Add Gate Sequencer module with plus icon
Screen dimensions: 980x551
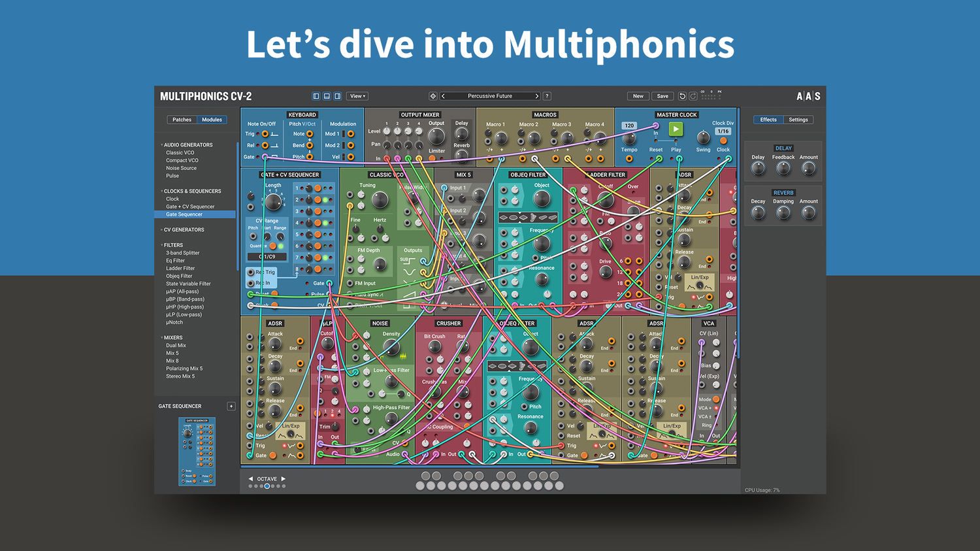pyautogui.click(x=231, y=407)
